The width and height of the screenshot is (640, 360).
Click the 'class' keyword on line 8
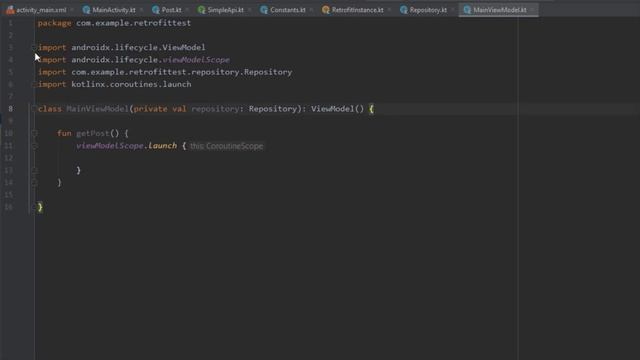(50, 109)
